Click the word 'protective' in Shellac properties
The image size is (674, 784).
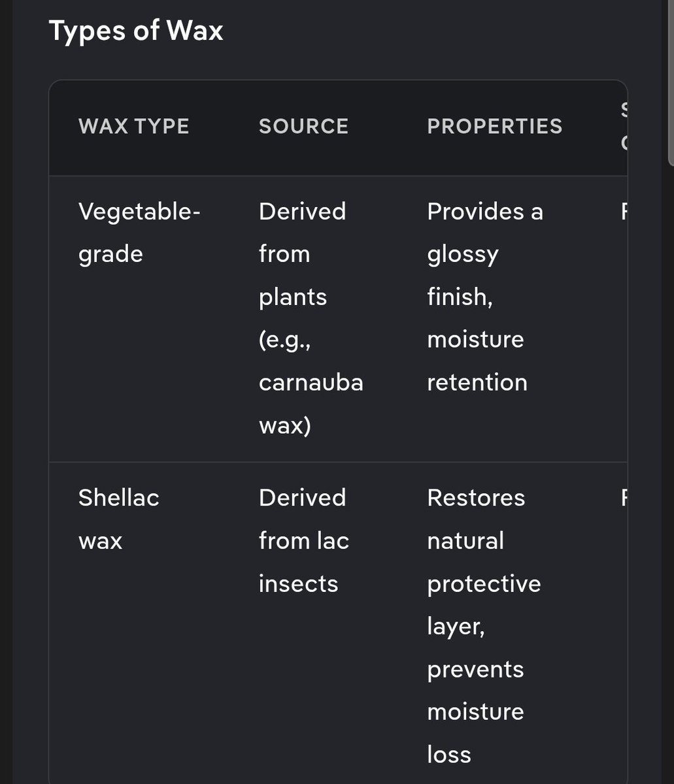[484, 583]
